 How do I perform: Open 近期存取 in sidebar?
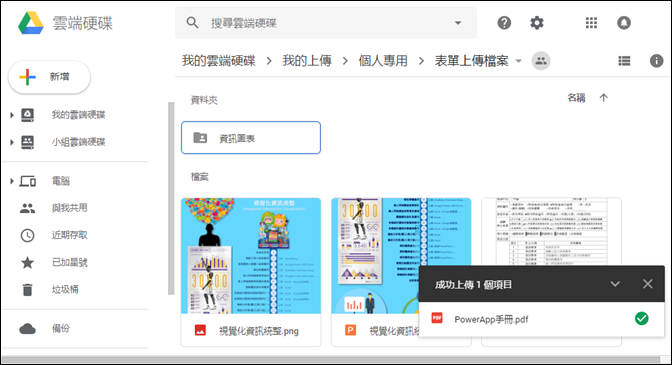[x=69, y=235]
